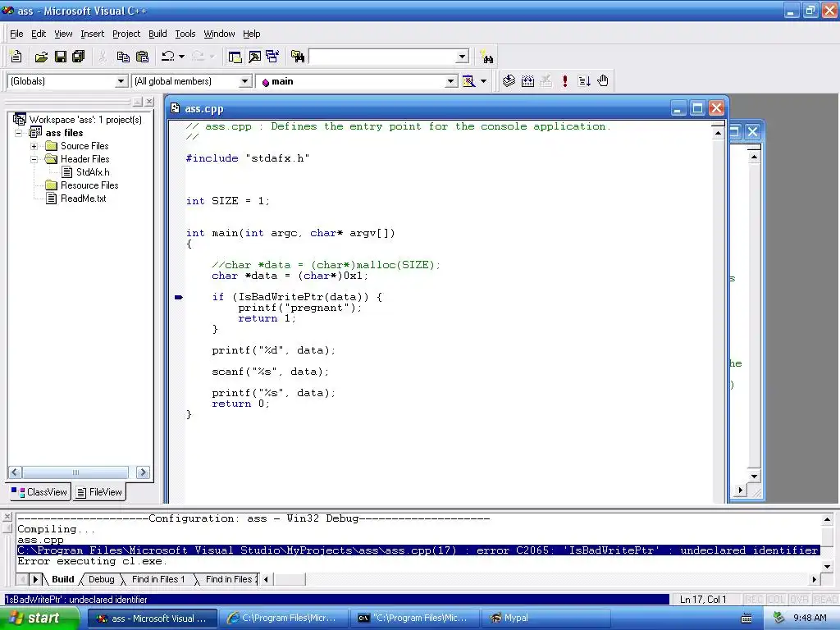The image size is (840, 630).
Task: Click the WizardBar actions wand icon
Action: tap(468, 81)
